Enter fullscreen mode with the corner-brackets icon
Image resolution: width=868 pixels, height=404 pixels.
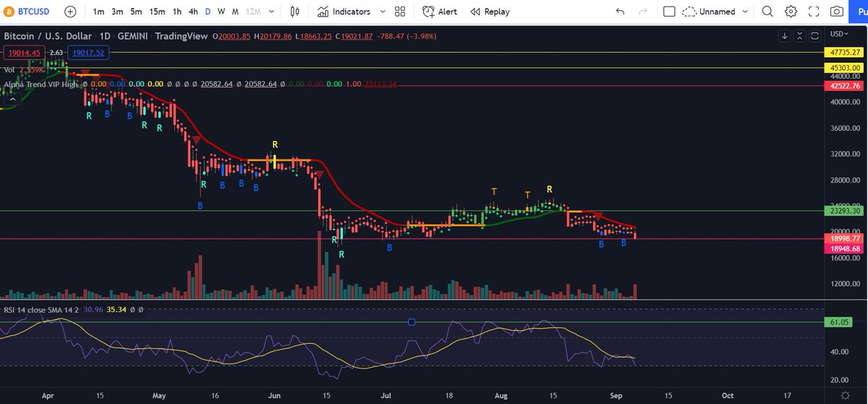pyautogui.click(x=814, y=12)
